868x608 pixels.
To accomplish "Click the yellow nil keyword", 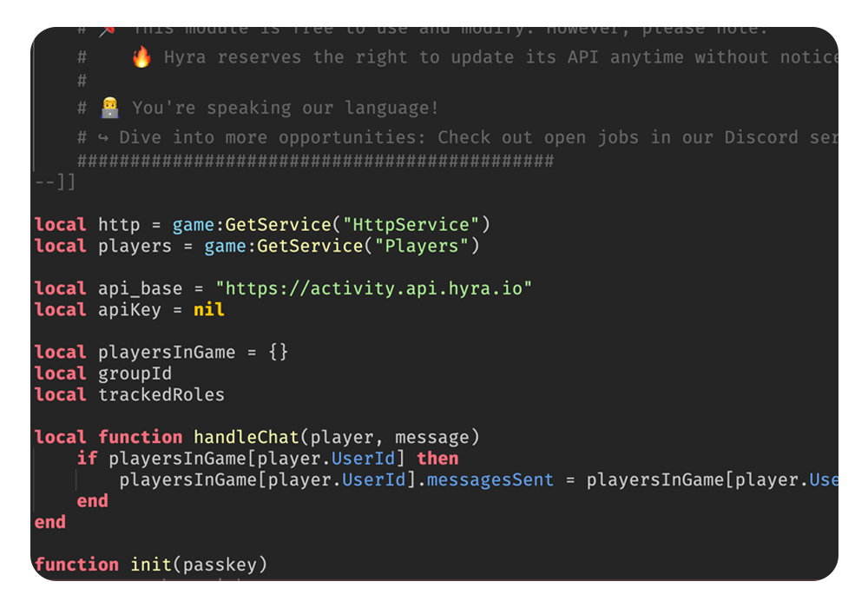I will [208, 310].
